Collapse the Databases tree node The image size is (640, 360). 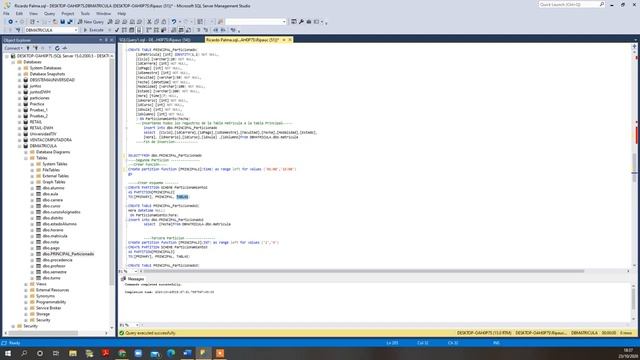tap(13, 62)
